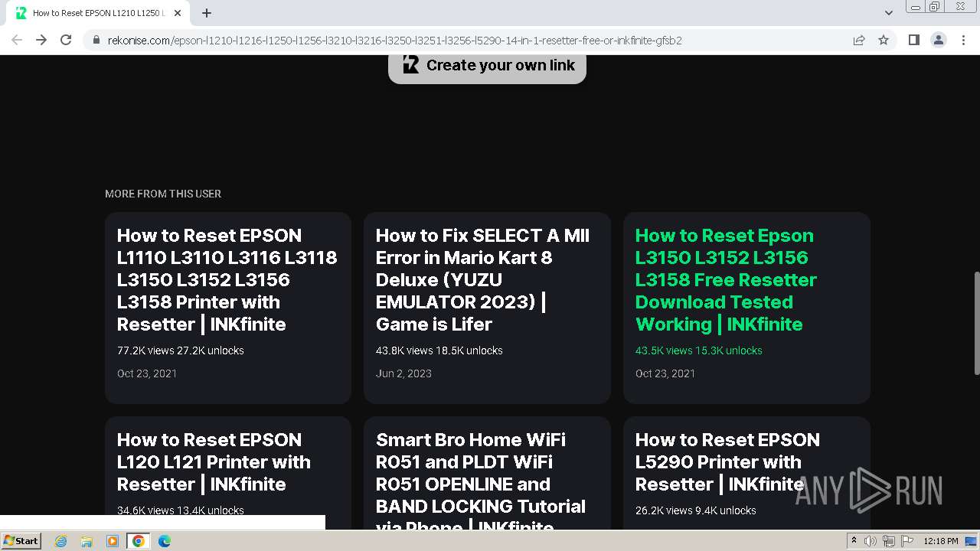Reload the current page
This screenshot has width=980, height=551.
66,40
